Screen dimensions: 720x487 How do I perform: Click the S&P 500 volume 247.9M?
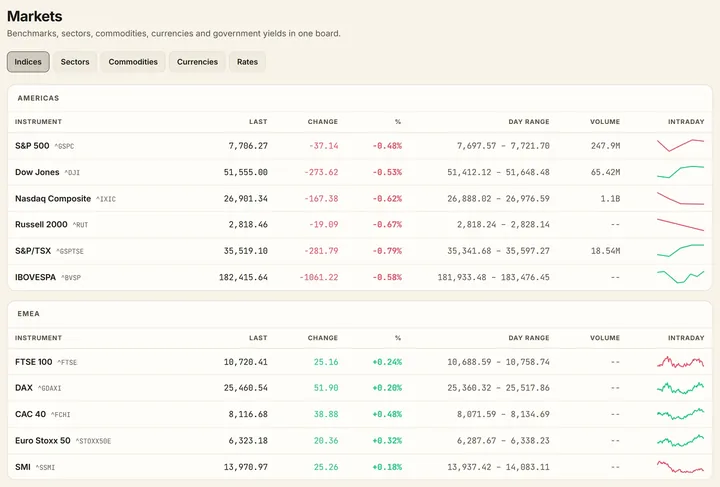click(605, 146)
